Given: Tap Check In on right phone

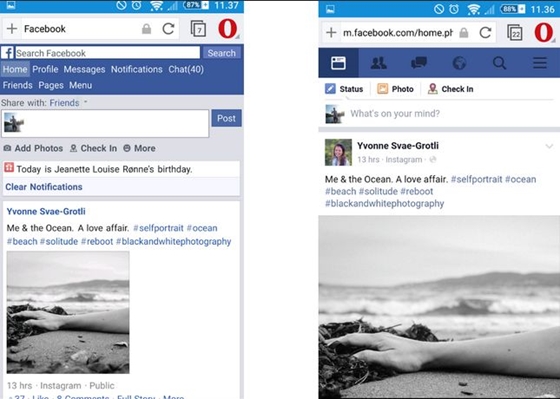Looking at the screenshot, I should click(x=450, y=89).
